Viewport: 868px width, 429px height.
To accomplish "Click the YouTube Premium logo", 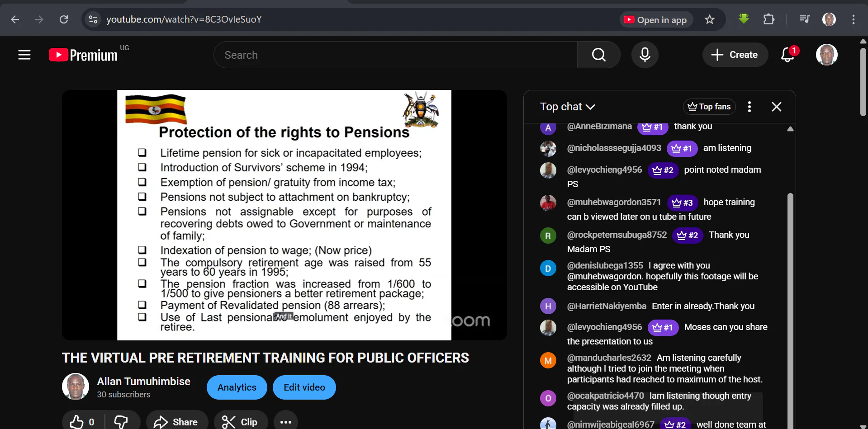I will coord(84,55).
